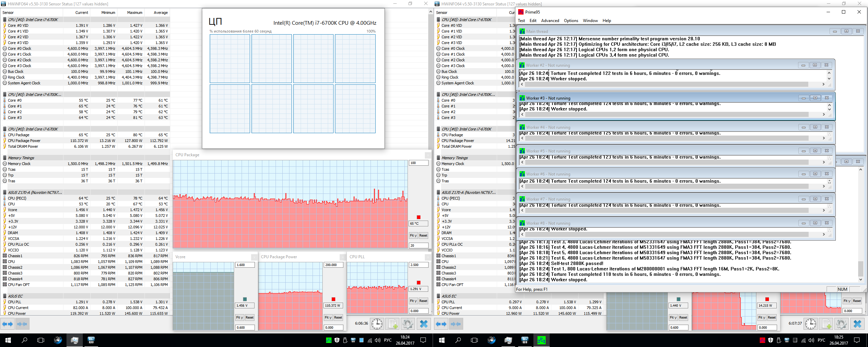Click Reset in the Vcore graph showing 1.456 V
The height and width of the screenshot is (347, 868).
(x=249, y=318)
